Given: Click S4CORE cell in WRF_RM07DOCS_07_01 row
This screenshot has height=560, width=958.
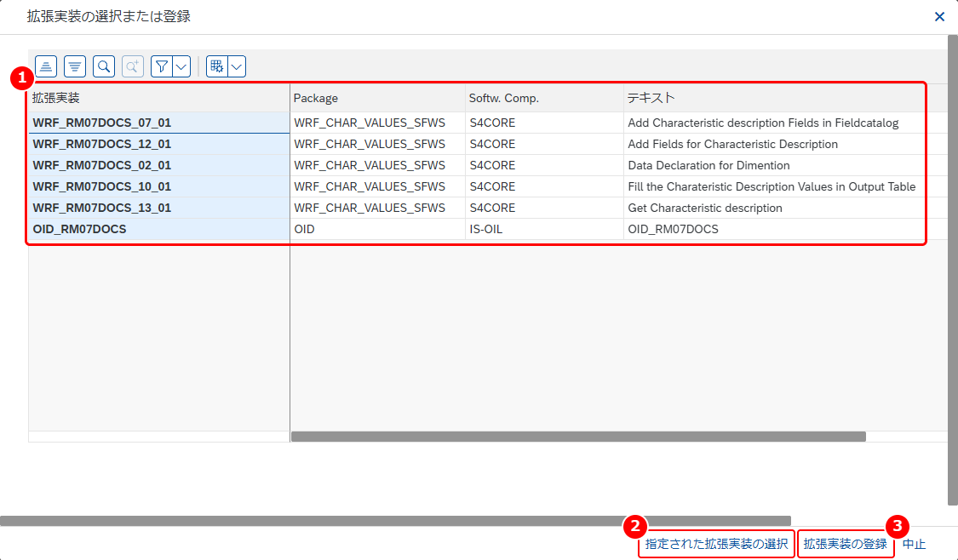Looking at the screenshot, I should 544,123.
